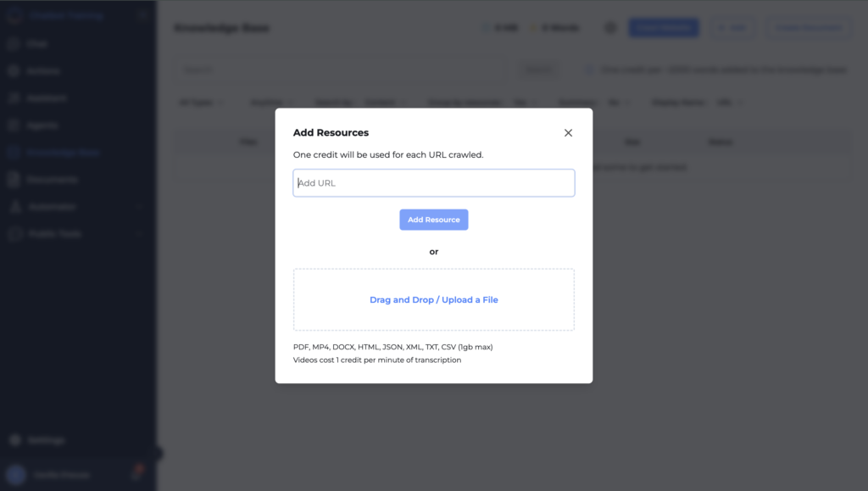The height and width of the screenshot is (491, 868).
Task: Click the Add Resource button
Action: point(433,219)
